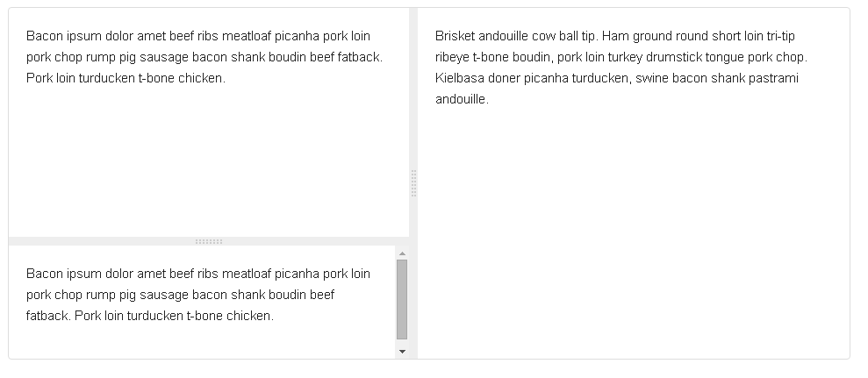The height and width of the screenshot is (378, 868).
Task: Click empty space below text in top-left pane
Action: coord(209,160)
